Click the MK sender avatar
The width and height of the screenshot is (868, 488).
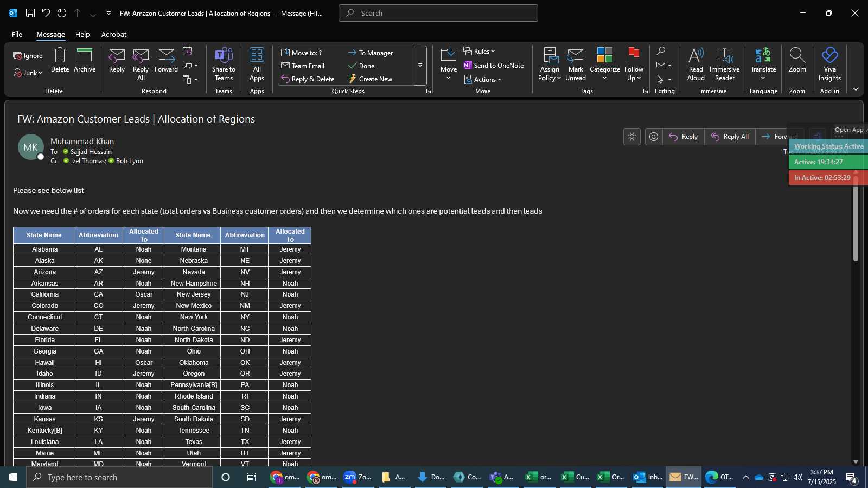coord(31,147)
